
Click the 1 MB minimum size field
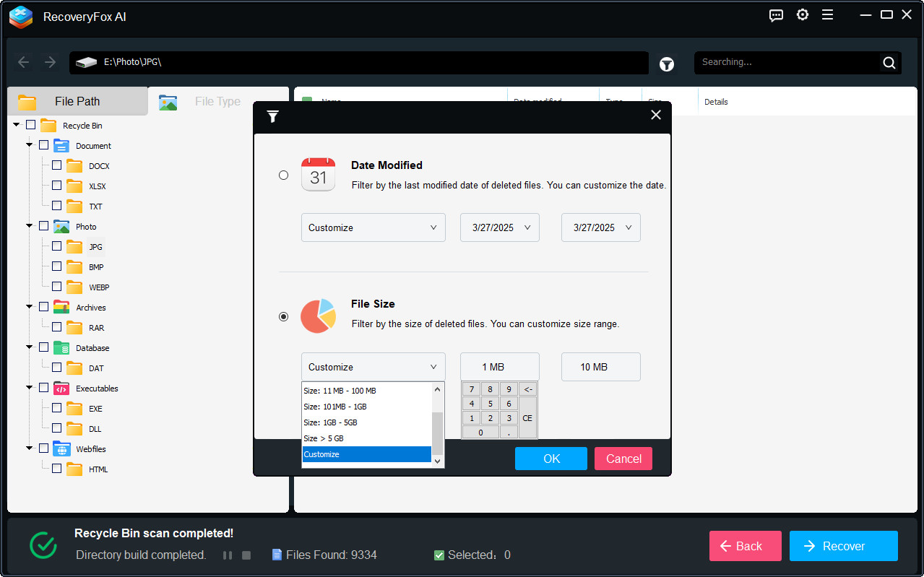tap(500, 367)
